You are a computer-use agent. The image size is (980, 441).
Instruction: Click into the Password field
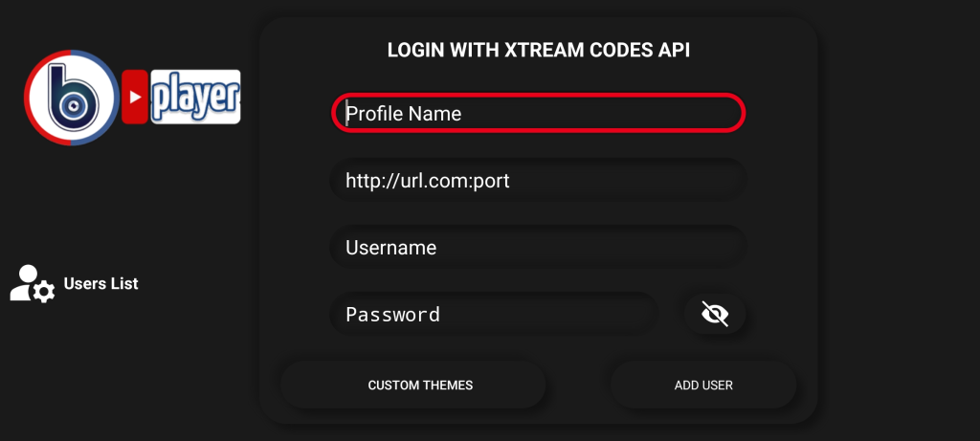(494, 314)
